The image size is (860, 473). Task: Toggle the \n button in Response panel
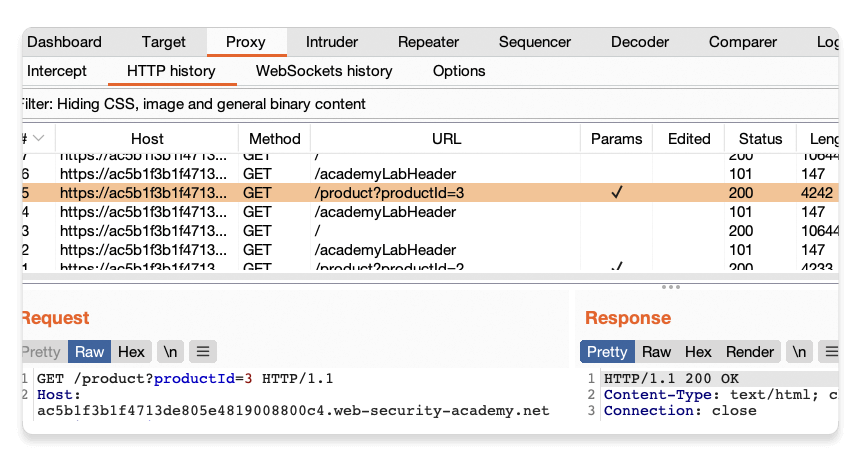798,351
